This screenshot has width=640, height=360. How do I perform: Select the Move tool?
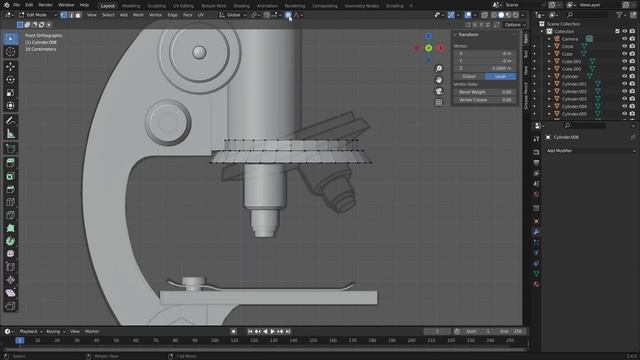(x=11, y=67)
